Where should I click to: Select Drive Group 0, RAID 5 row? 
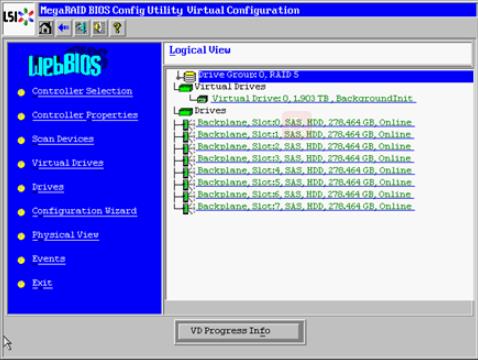[x=336, y=75]
